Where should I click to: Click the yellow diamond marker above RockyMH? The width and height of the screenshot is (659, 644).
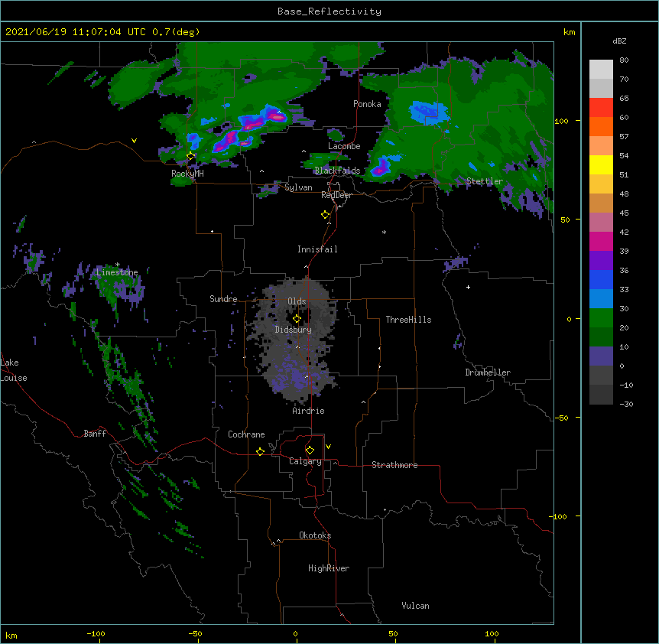[x=191, y=156]
